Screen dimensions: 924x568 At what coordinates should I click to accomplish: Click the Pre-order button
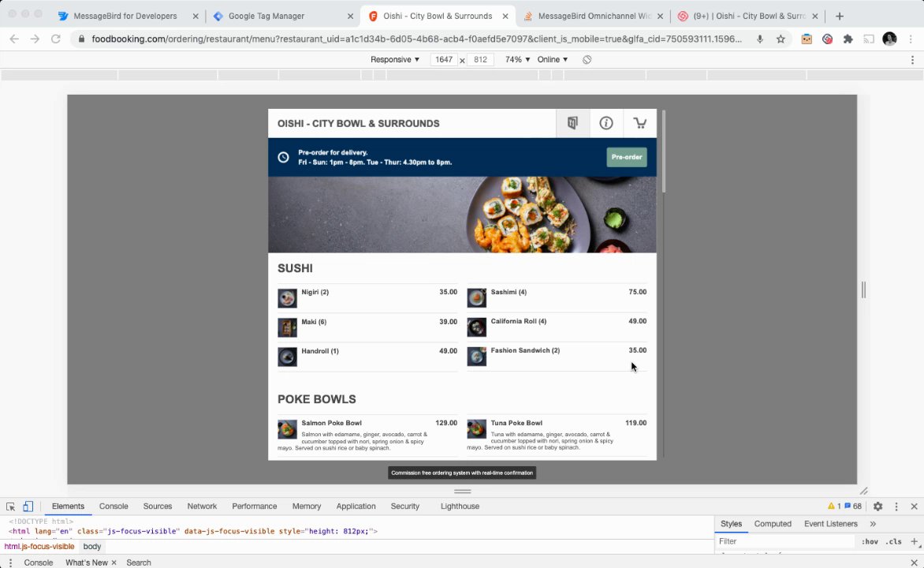click(627, 157)
